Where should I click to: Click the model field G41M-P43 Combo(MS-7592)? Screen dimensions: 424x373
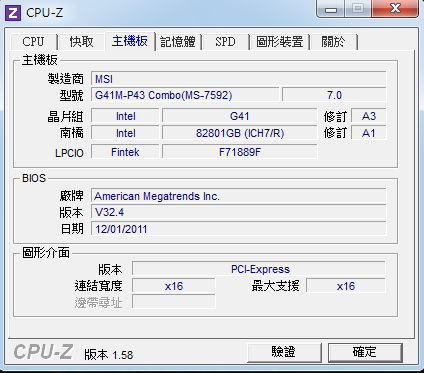[185, 95]
